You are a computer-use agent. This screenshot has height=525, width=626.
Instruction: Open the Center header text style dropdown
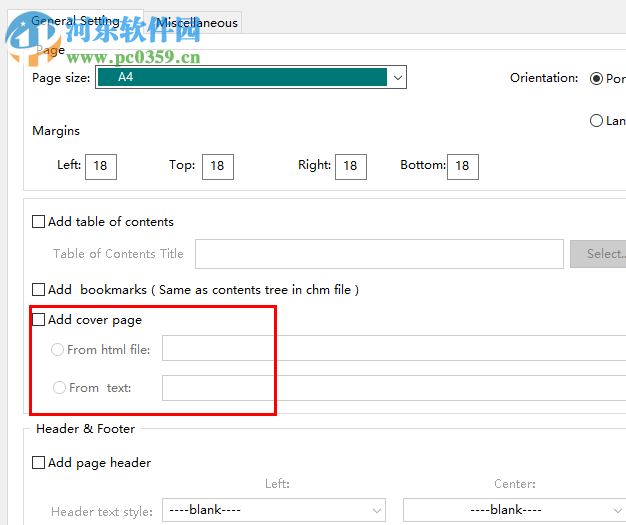pyautogui.click(x=515, y=510)
